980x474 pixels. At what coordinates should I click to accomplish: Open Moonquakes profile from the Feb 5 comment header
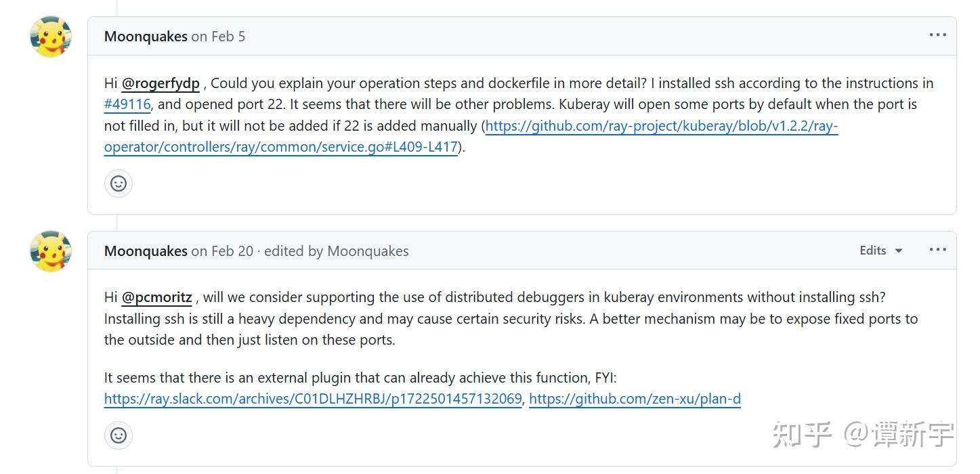[145, 36]
